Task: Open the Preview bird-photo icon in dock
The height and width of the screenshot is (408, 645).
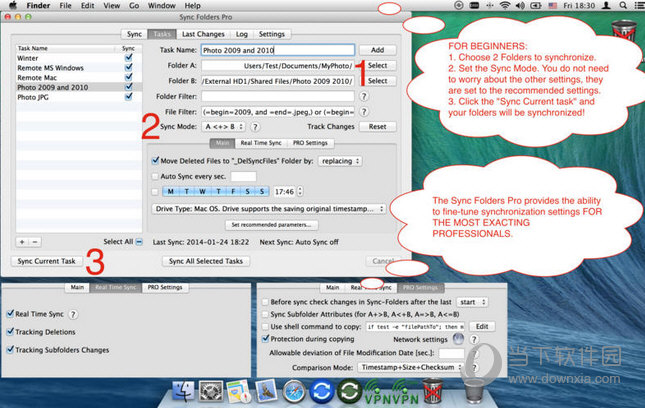Action: click(x=266, y=391)
